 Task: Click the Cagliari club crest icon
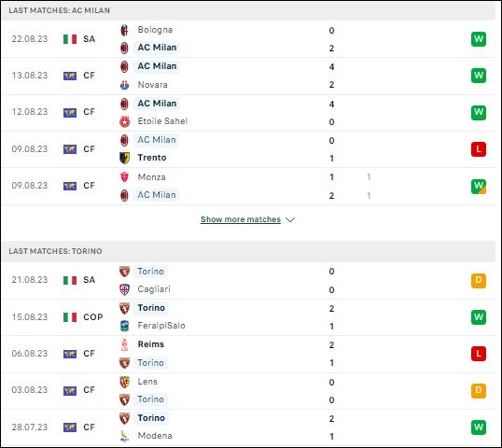point(124,289)
